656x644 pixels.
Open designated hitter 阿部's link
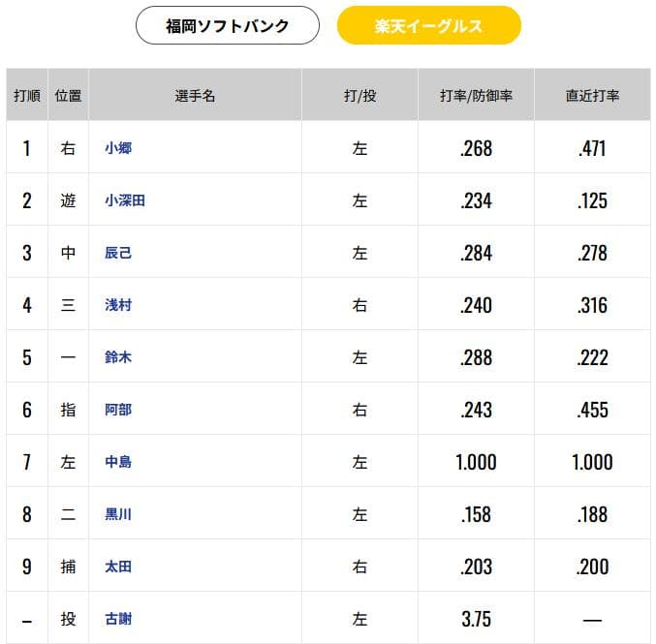[x=118, y=410]
